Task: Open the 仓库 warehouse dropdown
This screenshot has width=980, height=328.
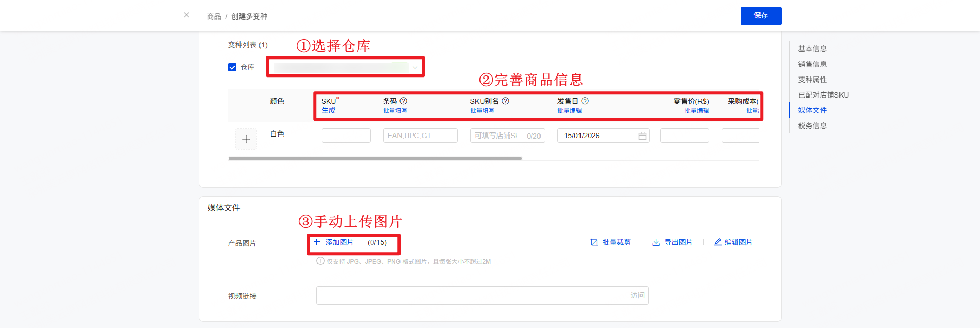Action: 345,67
